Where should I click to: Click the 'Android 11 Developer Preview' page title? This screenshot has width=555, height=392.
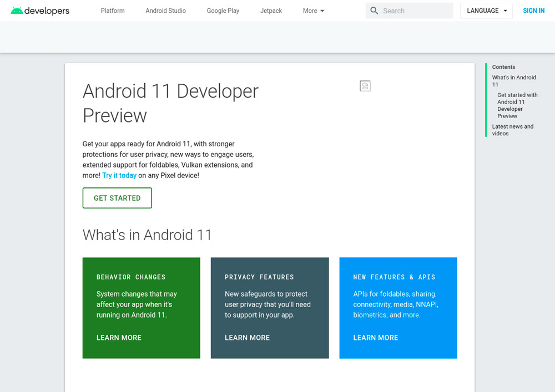pos(170,103)
